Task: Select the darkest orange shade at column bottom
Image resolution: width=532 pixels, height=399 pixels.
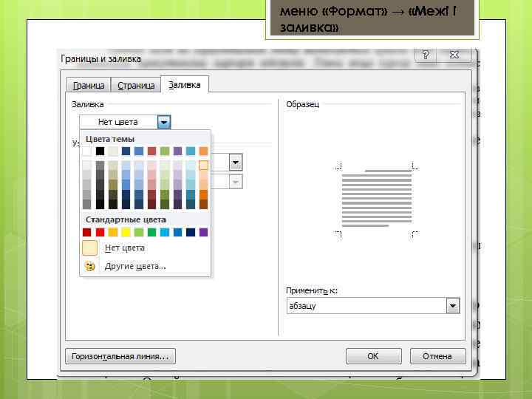Action: pos(204,204)
